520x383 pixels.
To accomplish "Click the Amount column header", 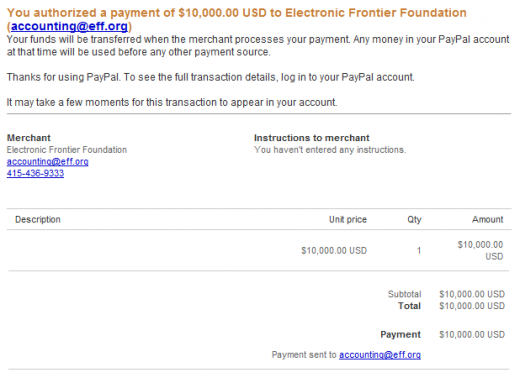I will 487,219.
